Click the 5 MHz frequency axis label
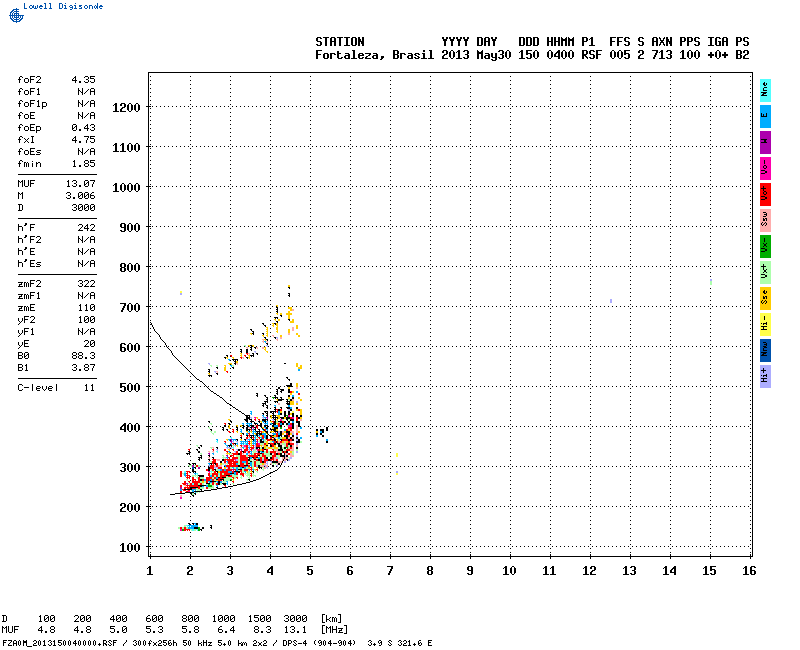Image resolution: width=800 pixels, height=650 pixels. [x=310, y=571]
